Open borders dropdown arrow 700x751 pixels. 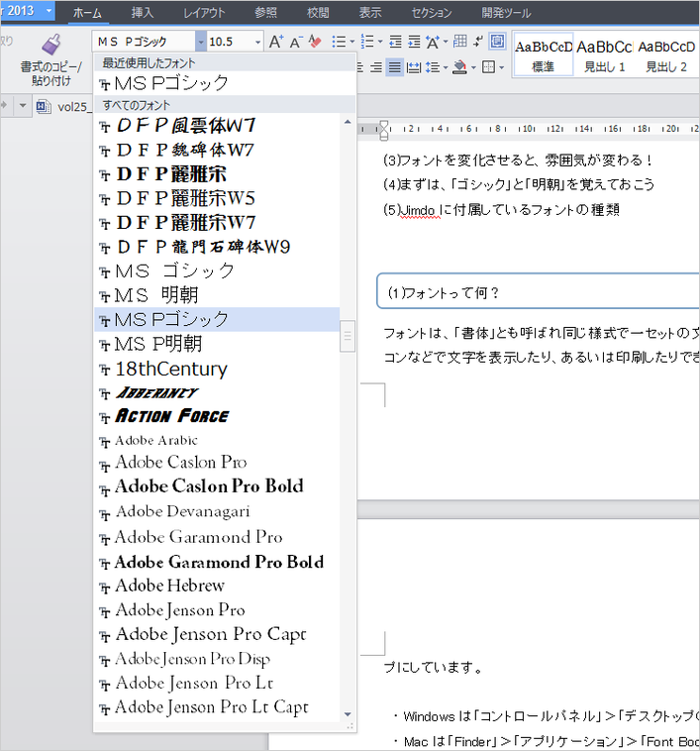click(501, 67)
